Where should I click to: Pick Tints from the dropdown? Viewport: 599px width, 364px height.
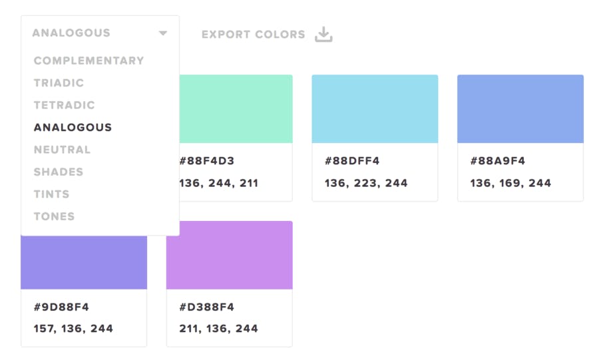pos(51,194)
